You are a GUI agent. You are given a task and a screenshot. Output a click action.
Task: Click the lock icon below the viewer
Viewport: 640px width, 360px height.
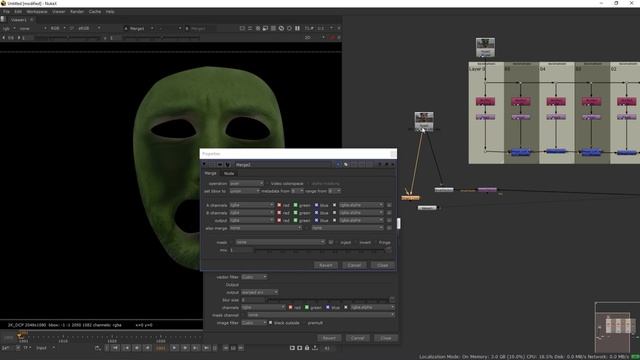point(307,348)
